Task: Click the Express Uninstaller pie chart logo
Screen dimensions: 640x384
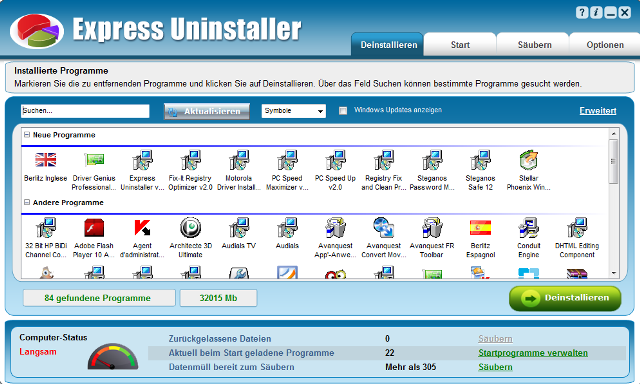Action: point(37,31)
